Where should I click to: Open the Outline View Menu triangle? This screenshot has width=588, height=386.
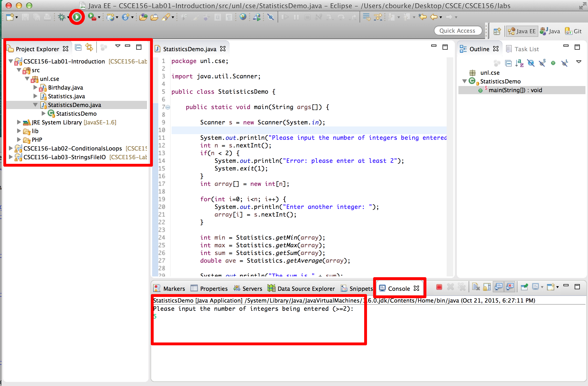[579, 62]
